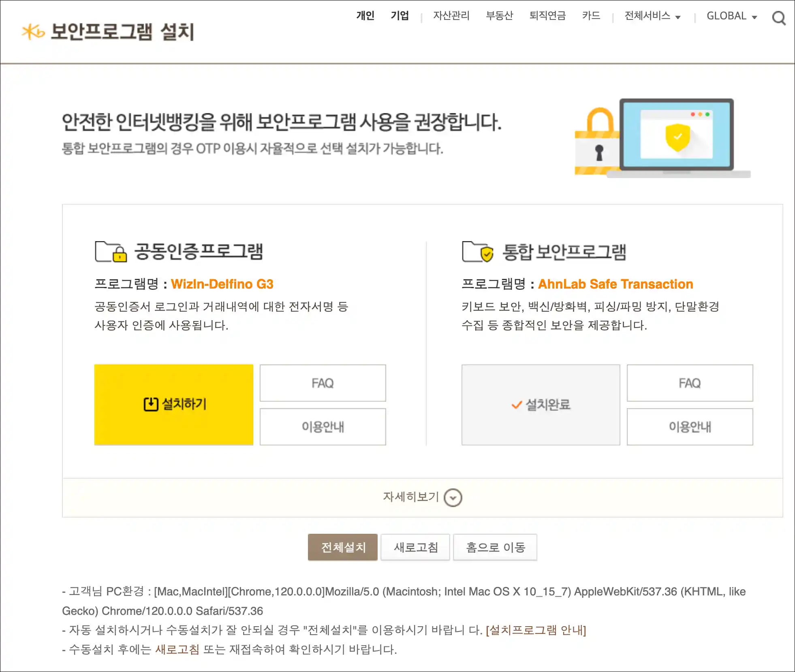Screen dimensions: 795x672
Task: Click the WizIn-Delfino G3 program name
Action: (x=222, y=284)
